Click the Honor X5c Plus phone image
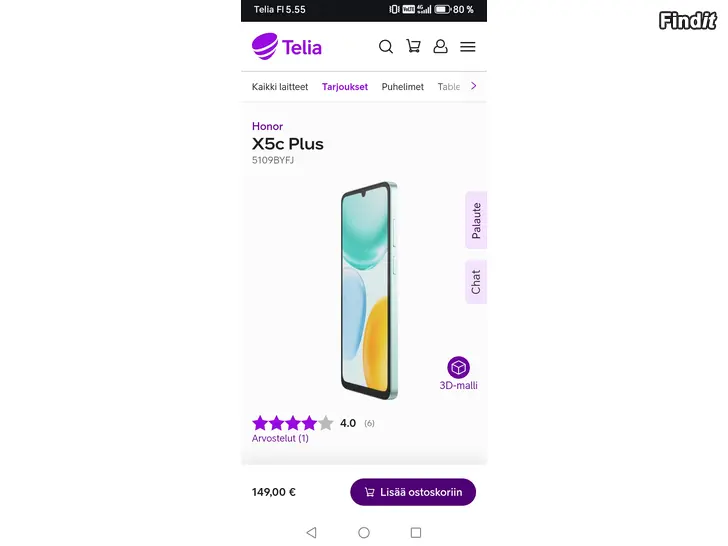Screen dimensions: 728x546 (x=369, y=291)
